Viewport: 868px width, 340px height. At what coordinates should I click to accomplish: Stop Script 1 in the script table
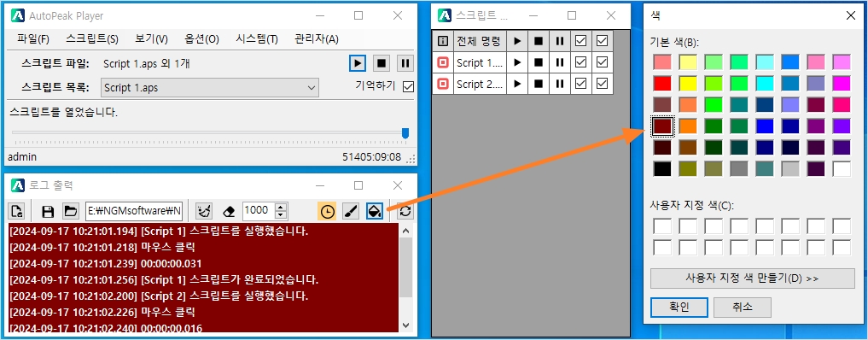pos(538,62)
